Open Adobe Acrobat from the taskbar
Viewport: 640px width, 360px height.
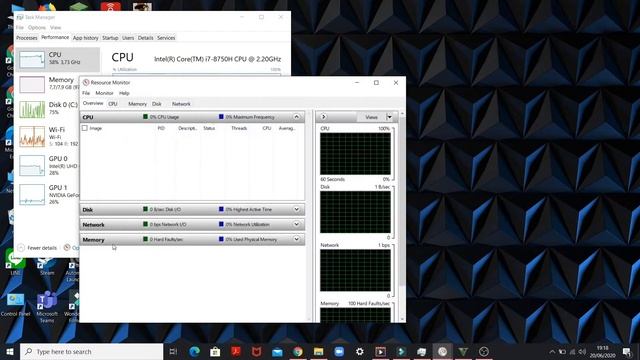tap(236, 351)
